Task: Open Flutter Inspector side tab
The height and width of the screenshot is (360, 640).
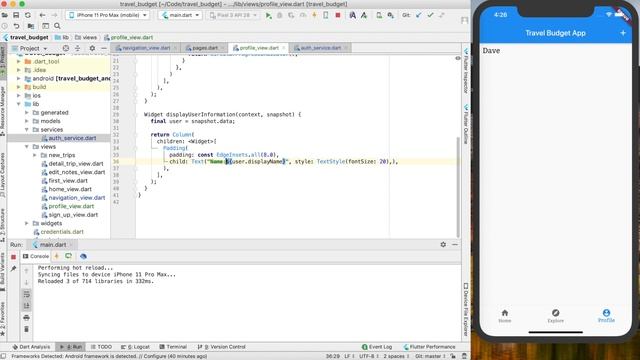Action: 466,71
